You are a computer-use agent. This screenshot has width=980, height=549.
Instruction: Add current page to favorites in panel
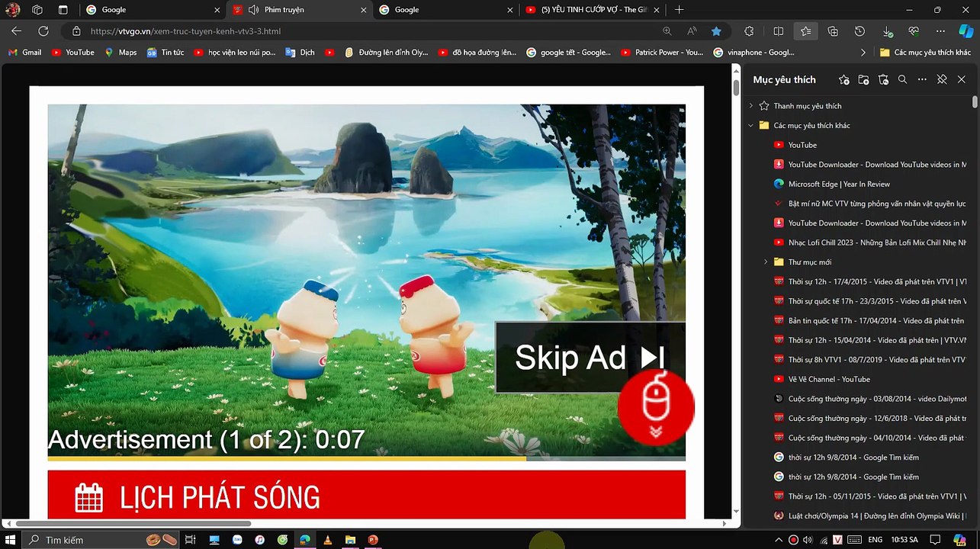tap(843, 79)
